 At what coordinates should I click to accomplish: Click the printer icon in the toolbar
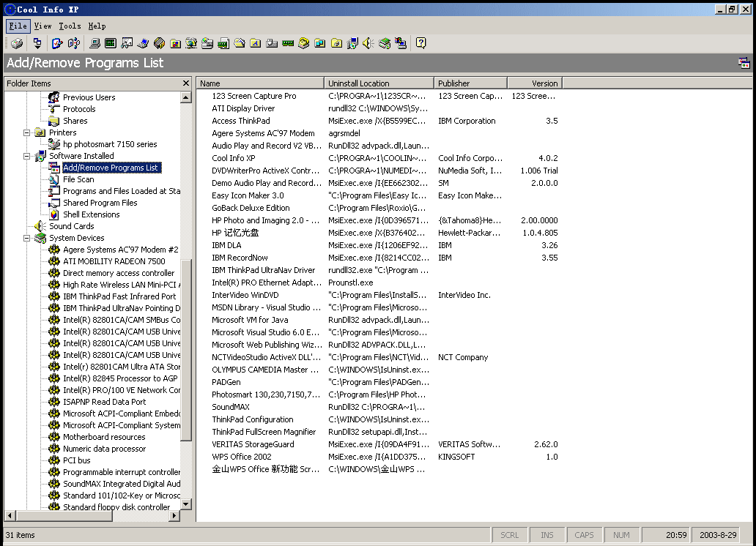pos(17,43)
